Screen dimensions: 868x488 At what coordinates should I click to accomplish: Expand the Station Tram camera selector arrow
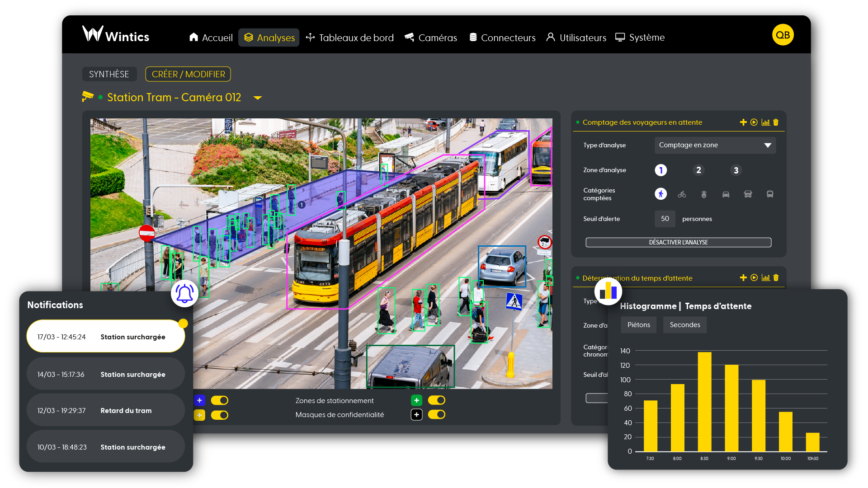258,98
